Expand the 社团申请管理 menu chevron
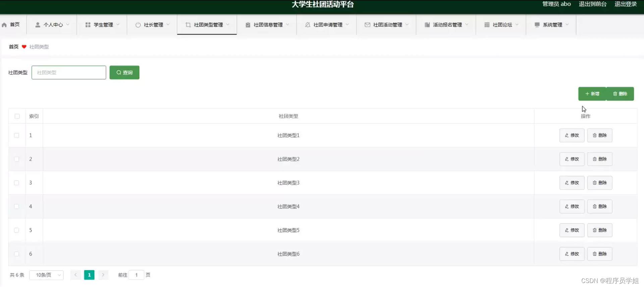644x287 pixels. [x=347, y=24]
